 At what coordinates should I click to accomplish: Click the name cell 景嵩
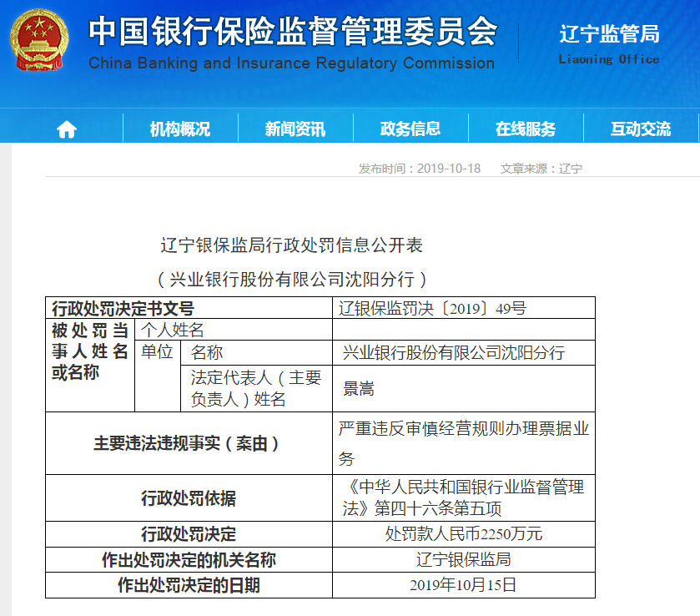(x=464, y=389)
